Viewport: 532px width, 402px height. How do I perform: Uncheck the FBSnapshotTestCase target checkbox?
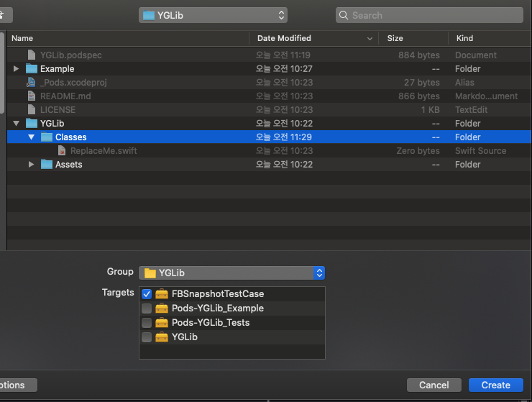click(147, 294)
